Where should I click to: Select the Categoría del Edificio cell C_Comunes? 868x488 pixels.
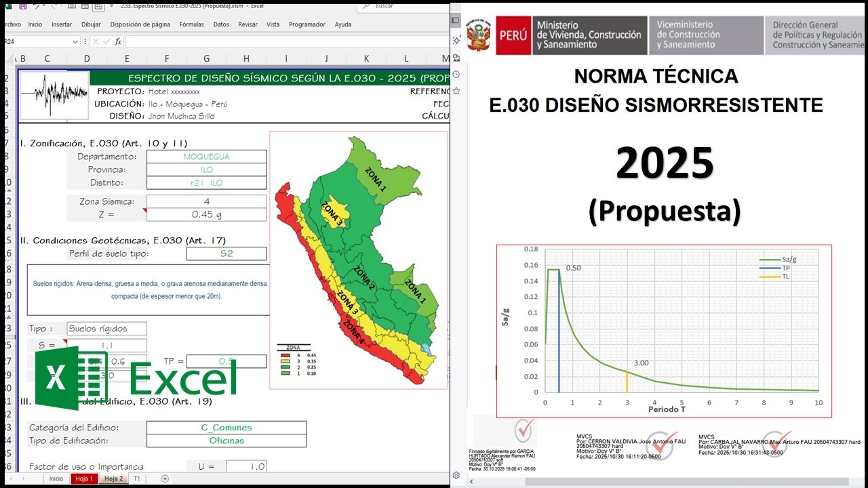click(226, 428)
